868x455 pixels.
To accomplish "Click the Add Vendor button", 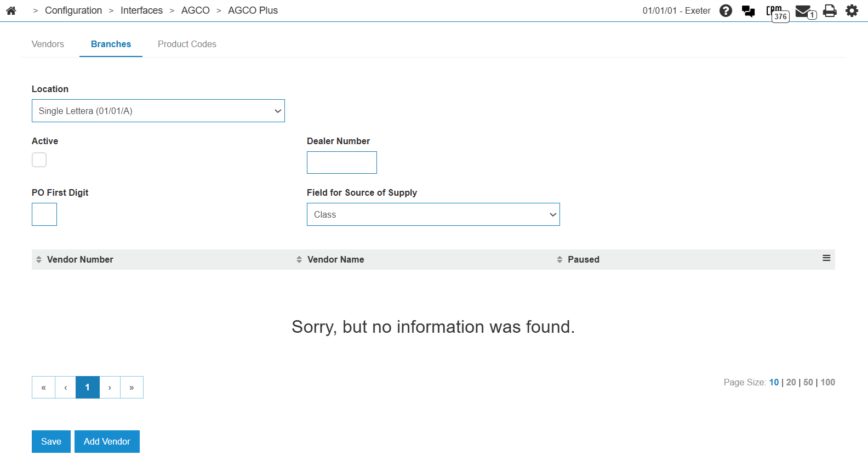I will (x=107, y=441).
